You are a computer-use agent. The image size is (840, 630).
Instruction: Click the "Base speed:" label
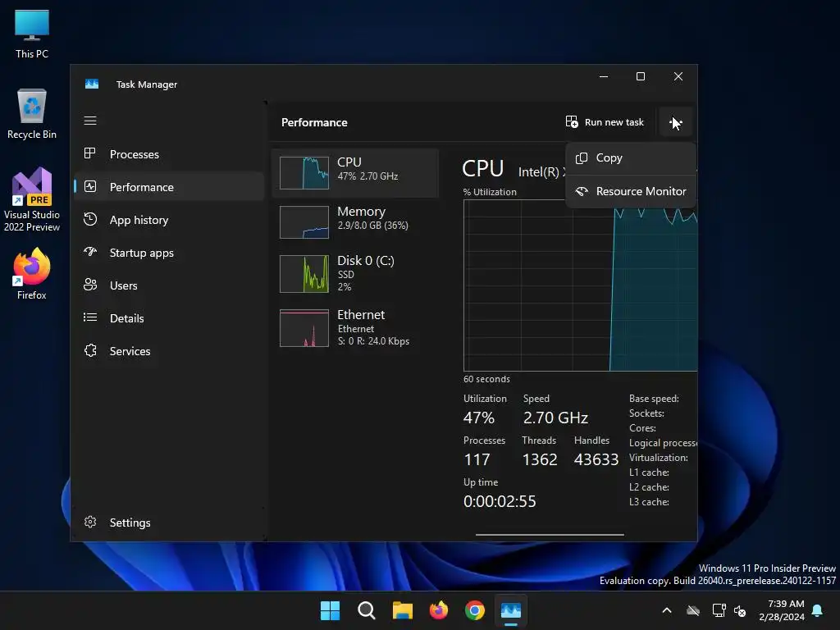pyautogui.click(x=654, y=399)
